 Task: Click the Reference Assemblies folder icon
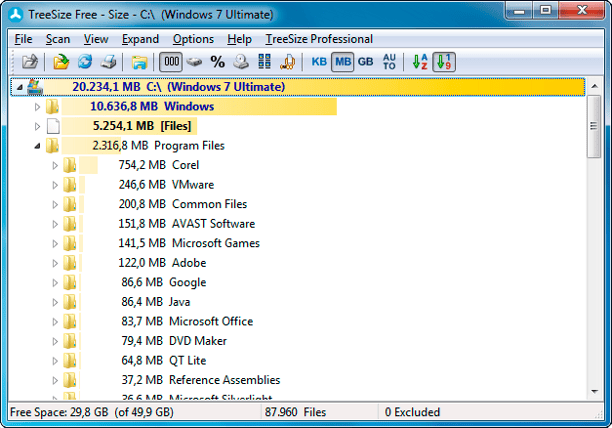70,380
